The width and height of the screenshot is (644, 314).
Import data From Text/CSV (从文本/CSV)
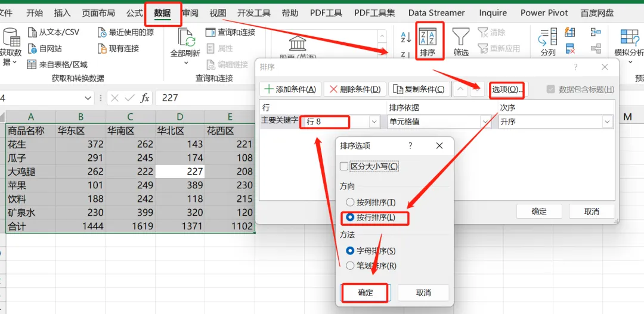point(54,32)
